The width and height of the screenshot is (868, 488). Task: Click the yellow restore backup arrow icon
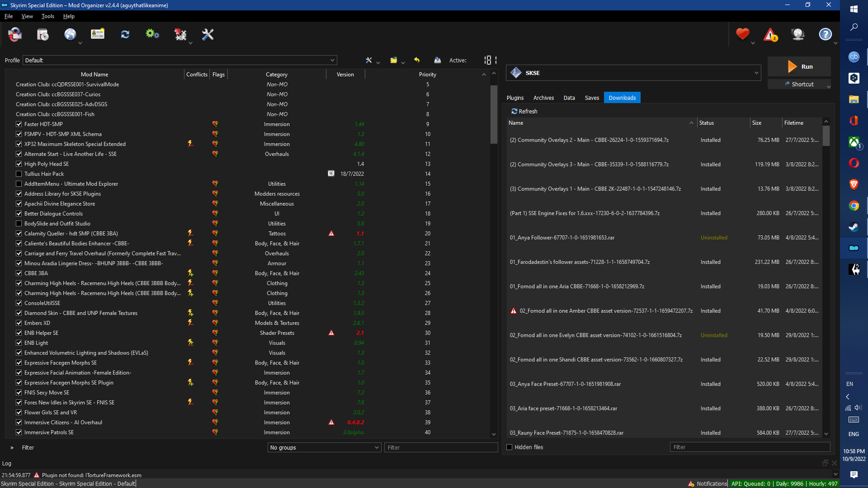point(417,60)
